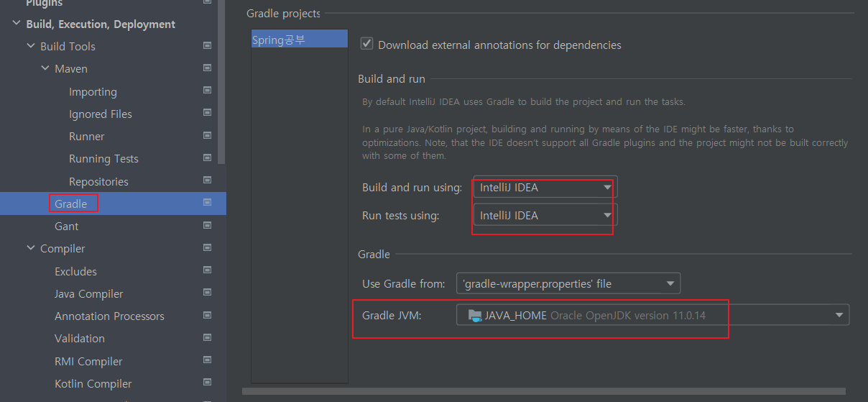Collapse the Compiler tree node
Viewport: 868px width, 402px height.
(30, 248)
